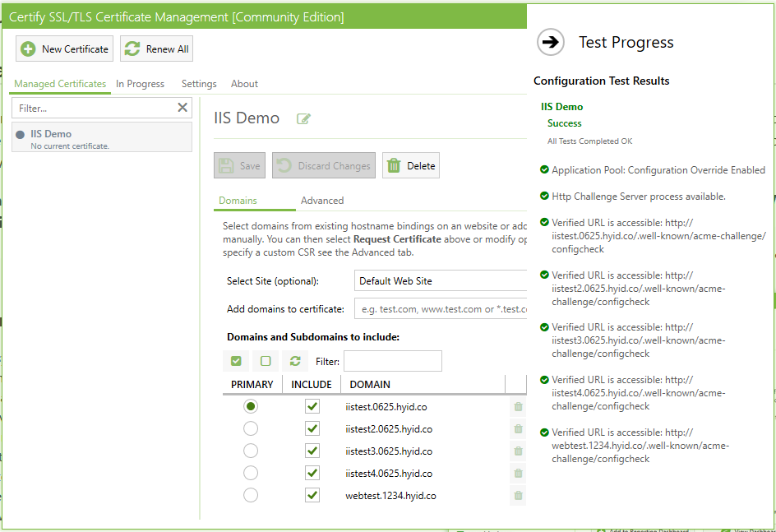Open the Select Site dropdown

coord(441,280)
